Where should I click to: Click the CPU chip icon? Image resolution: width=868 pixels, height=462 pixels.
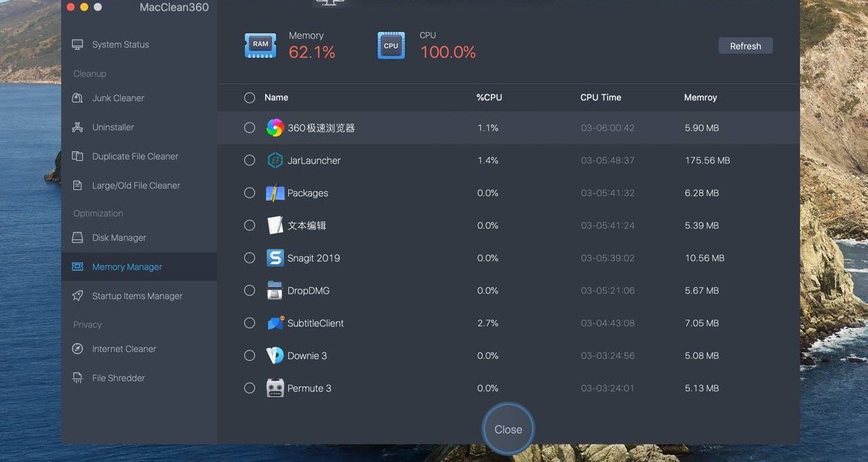pos(391,45)
